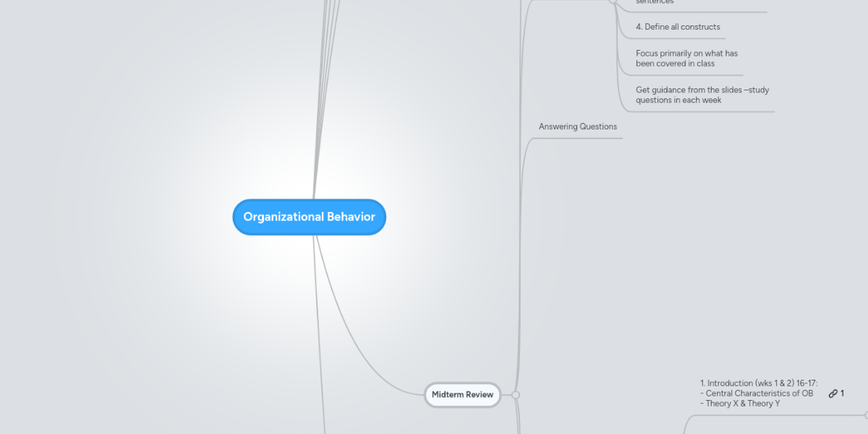
Task: Click the "Get guidance from the slides" node
Action: [702, 95]
